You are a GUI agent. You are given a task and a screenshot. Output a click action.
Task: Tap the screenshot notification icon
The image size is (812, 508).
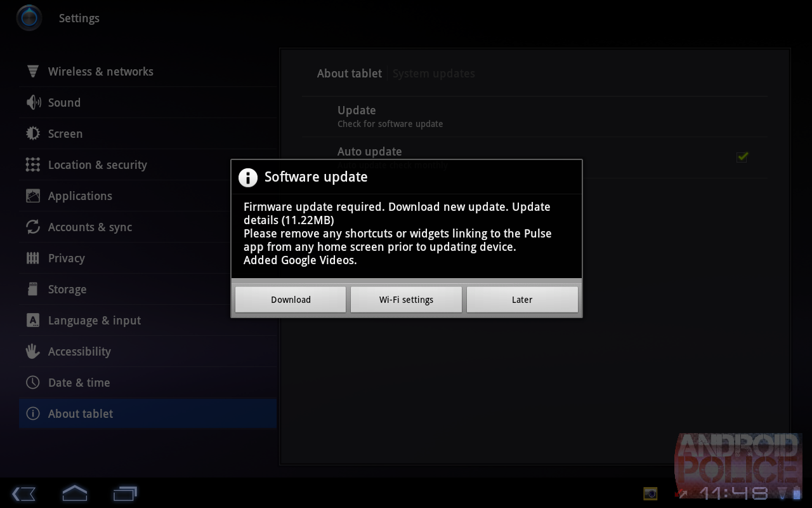pyautogui.click(x=650, y=493)
